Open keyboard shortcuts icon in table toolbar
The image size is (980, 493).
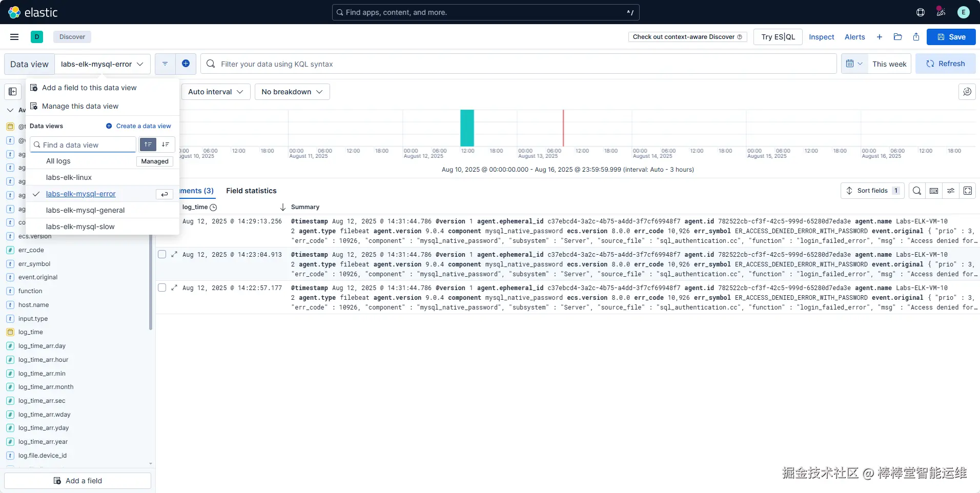point(934,191)
